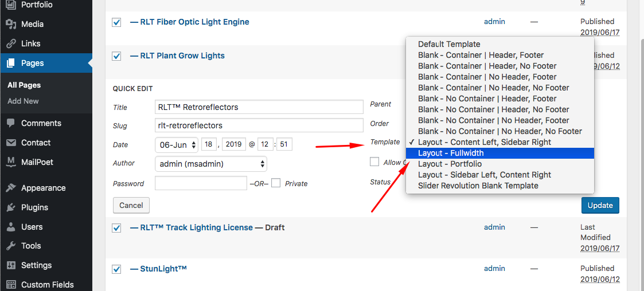Enable the Private checkbox
The image size is (644, 291).
pyautogui.click(x=276, y=183)
